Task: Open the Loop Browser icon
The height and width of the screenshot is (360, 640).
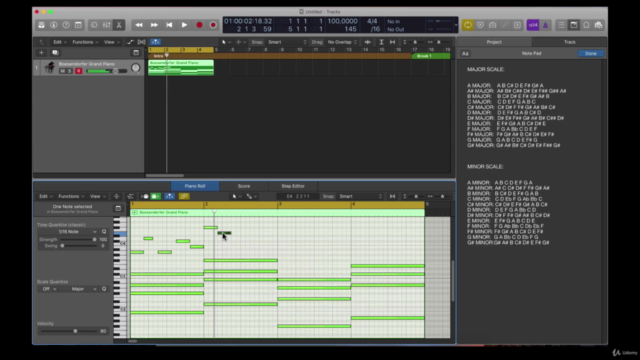Action: pos(587,25)
